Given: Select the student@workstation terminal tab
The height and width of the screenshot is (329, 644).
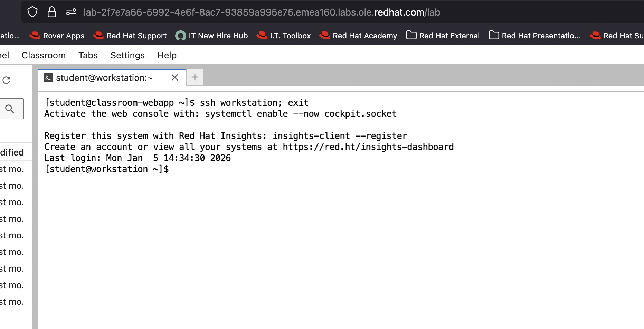Looking at the screenshot, I should pyautogui.click(x=104, y=78).
